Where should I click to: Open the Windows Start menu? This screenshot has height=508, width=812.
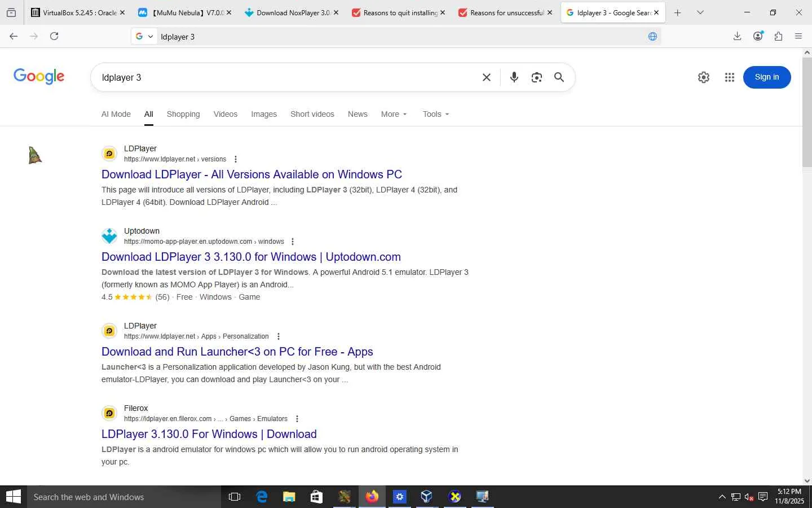[14, 497]
